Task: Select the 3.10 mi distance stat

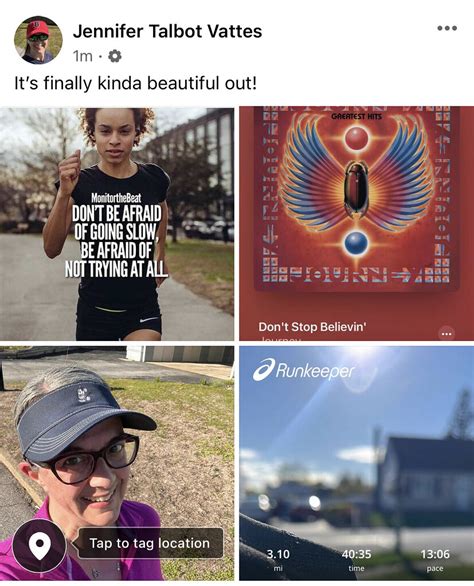Action: point(278,559)
